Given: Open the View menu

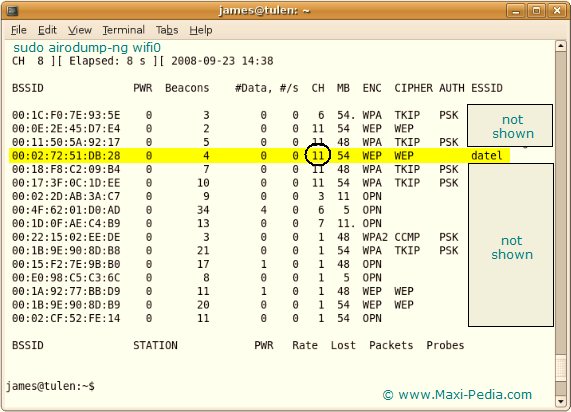Looking at the screenshot, I should pyautogui.click(x=80, y=30).
